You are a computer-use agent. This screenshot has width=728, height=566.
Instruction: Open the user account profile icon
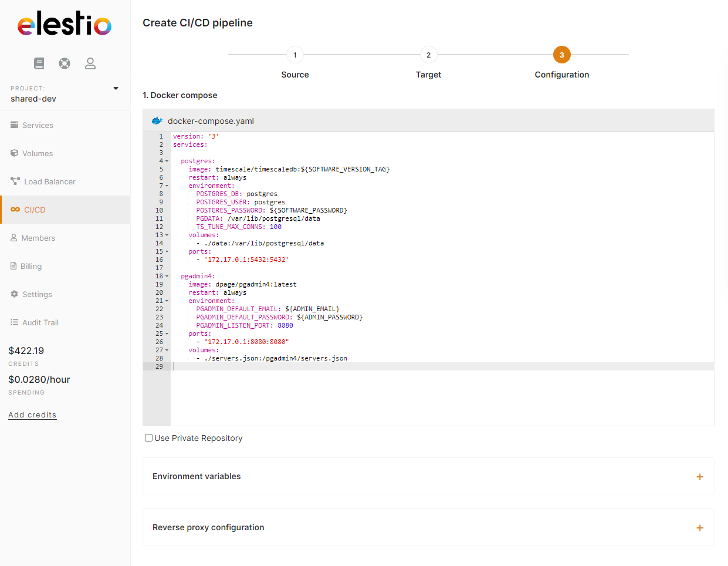[90, 63]
